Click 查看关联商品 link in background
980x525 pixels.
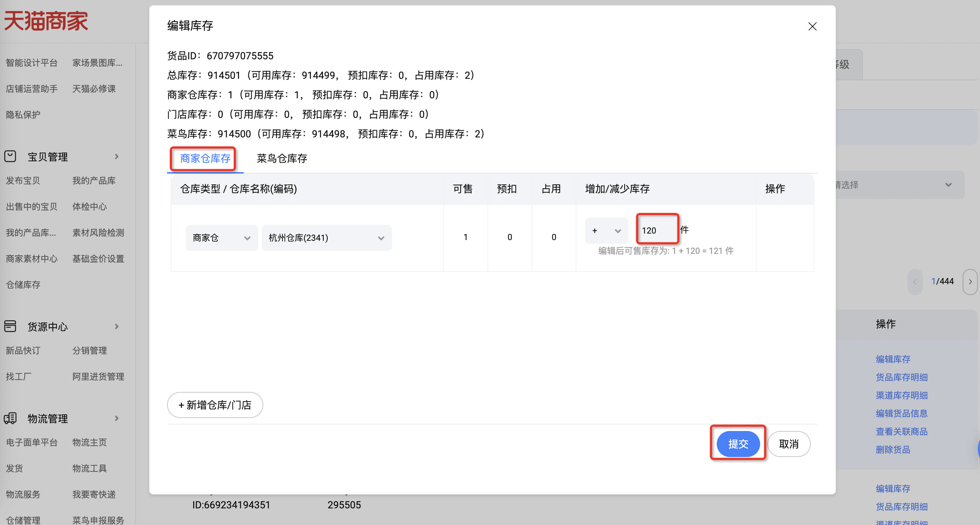pyautogui.click(x=901, y=431)
